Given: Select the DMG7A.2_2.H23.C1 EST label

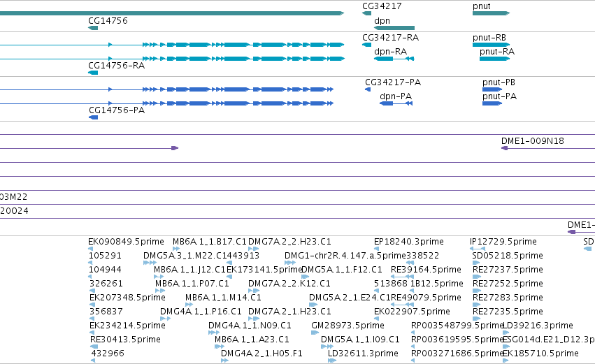Looking at the screenshot, I should (289, 242).
